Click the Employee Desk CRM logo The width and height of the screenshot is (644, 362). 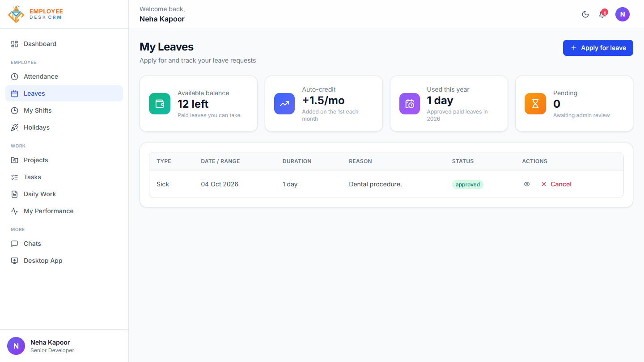(x=35, y=14)
